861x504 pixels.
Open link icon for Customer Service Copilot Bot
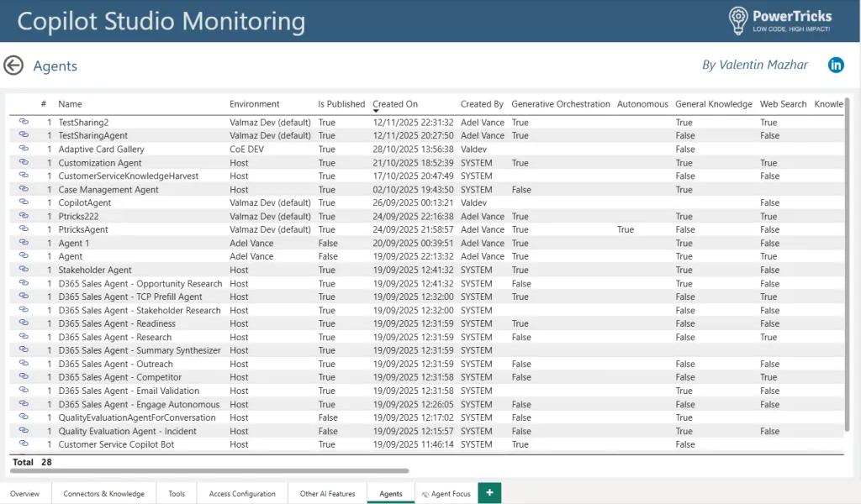pos(24,444)
